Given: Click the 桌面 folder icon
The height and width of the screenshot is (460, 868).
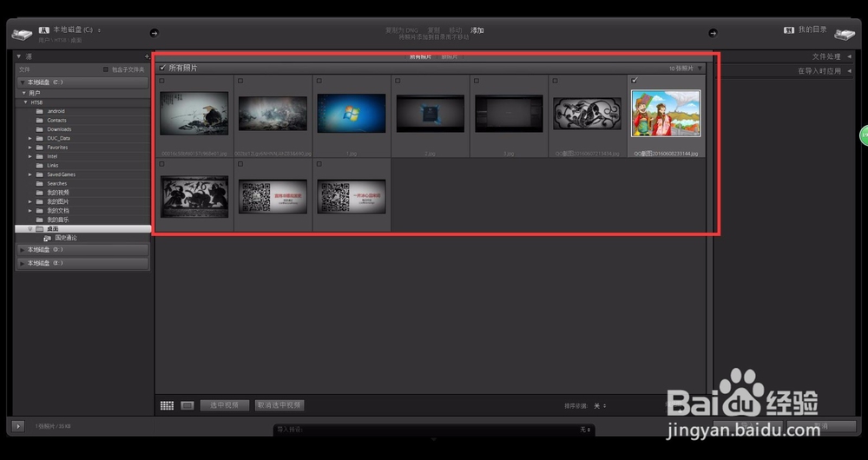Looking at the screenshot, I should click(39, 228).
